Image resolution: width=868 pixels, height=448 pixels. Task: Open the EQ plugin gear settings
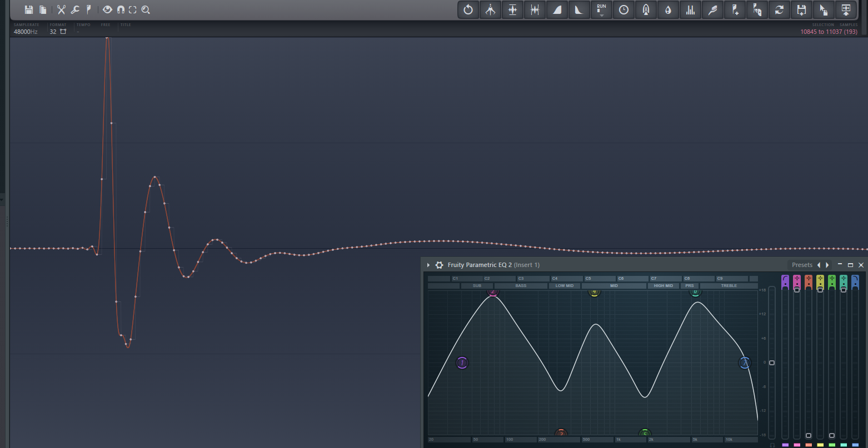click(439, 265)
